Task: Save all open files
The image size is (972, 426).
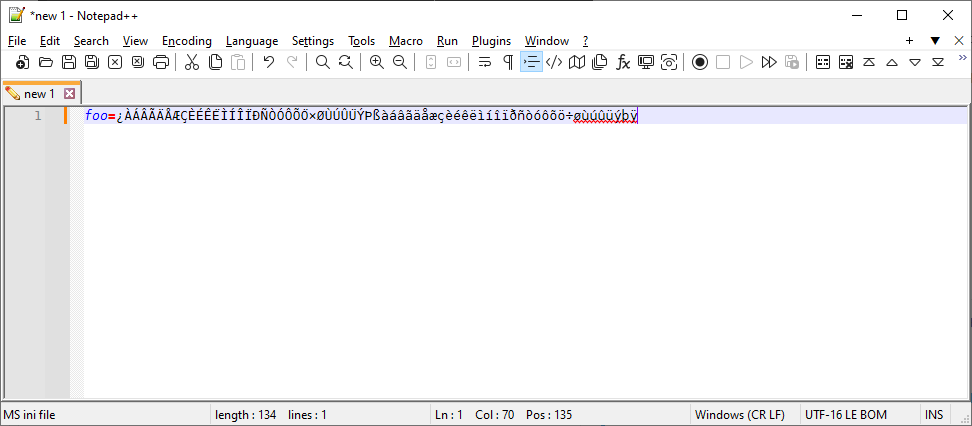Action: tap(92, 62)
